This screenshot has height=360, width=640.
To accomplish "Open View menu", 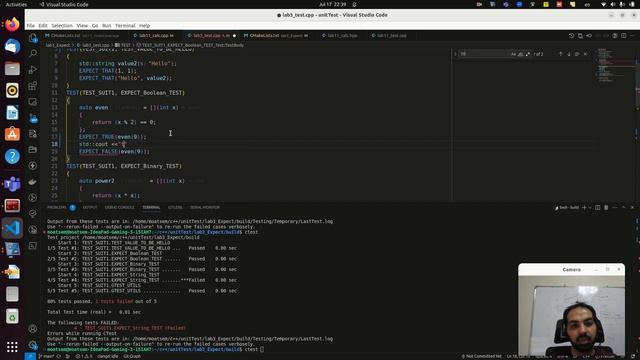I will (x=82, y=26).
